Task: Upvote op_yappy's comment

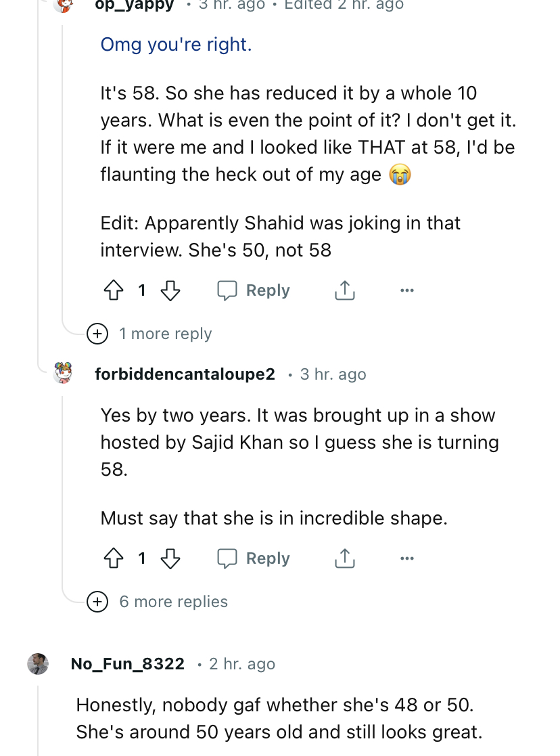Action: point(112,291)
